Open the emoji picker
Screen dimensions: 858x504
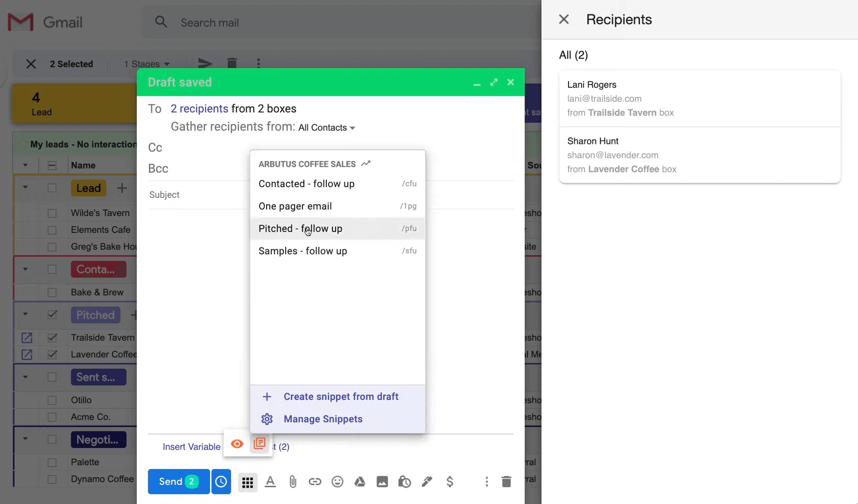(x=338, y=482)
